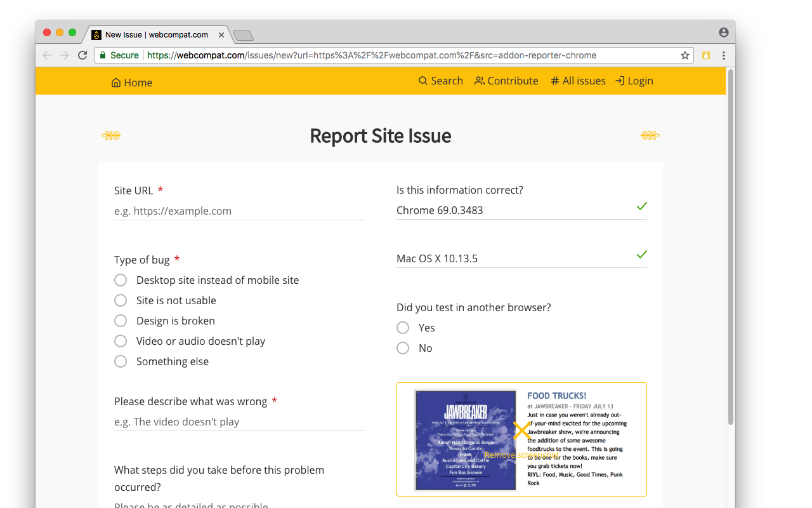Screen dimensions: 812x508
Task: Select the Home house icon
Action: pos(115,82)
